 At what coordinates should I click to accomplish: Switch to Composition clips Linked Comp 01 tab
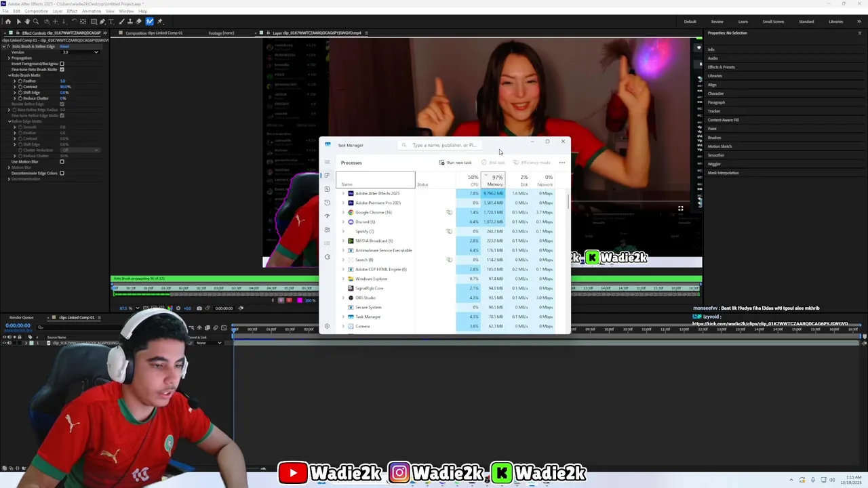click(x=154, y=33)
